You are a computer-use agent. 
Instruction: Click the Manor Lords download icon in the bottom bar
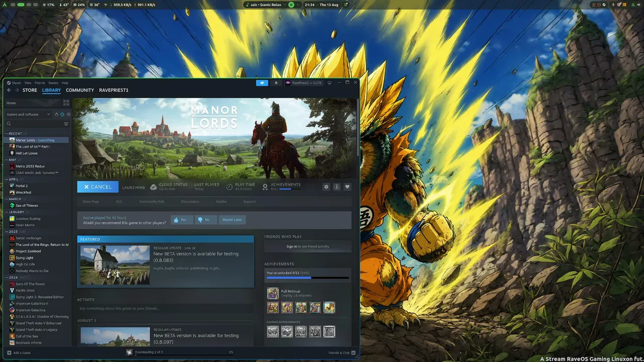pos(129,352)
